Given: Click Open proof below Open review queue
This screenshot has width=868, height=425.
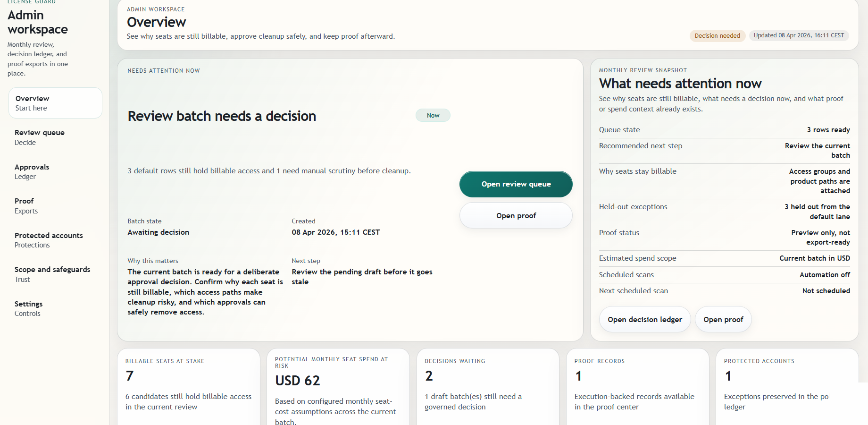Looking at the screenshot, I should tap(516, 216).
